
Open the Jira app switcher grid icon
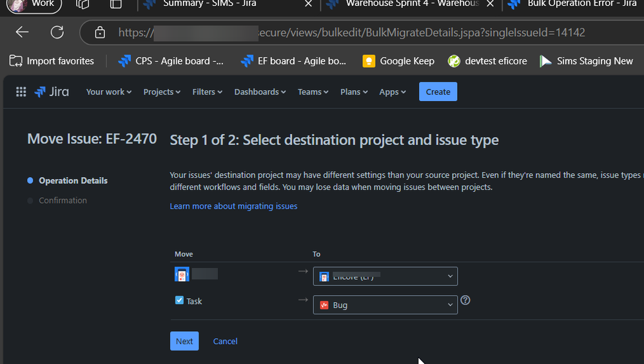(x=21, y=91)
